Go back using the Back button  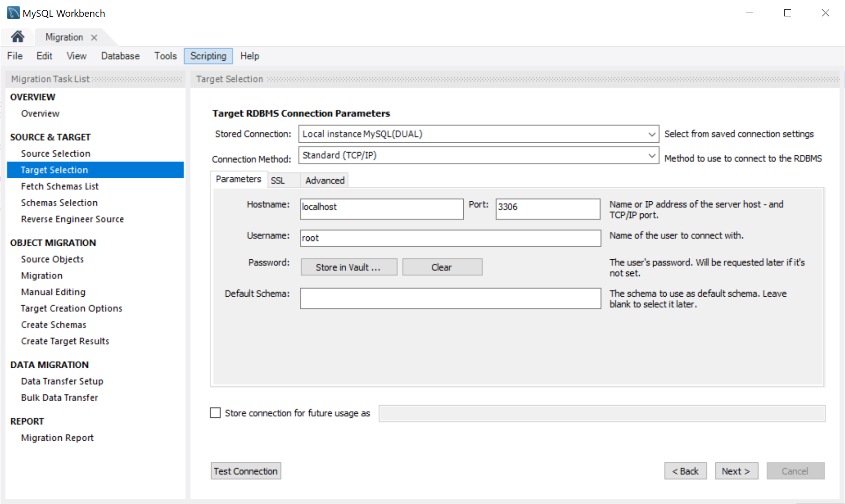click(685, 471)
